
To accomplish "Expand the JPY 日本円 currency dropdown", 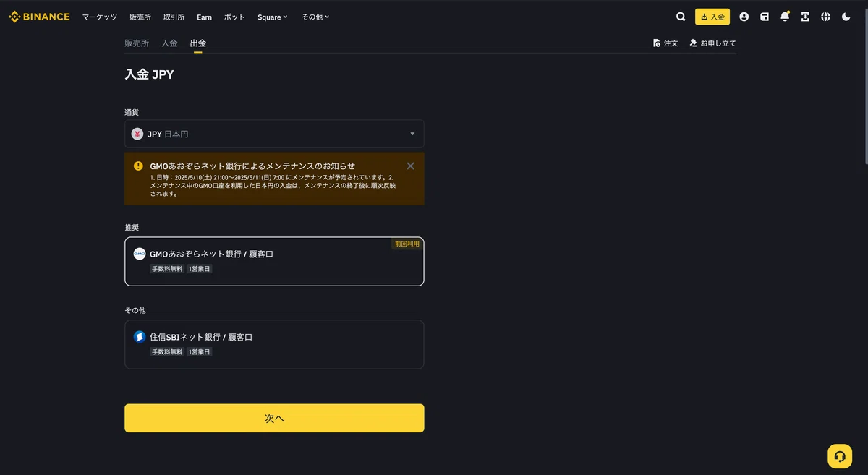I will [274, 134].
